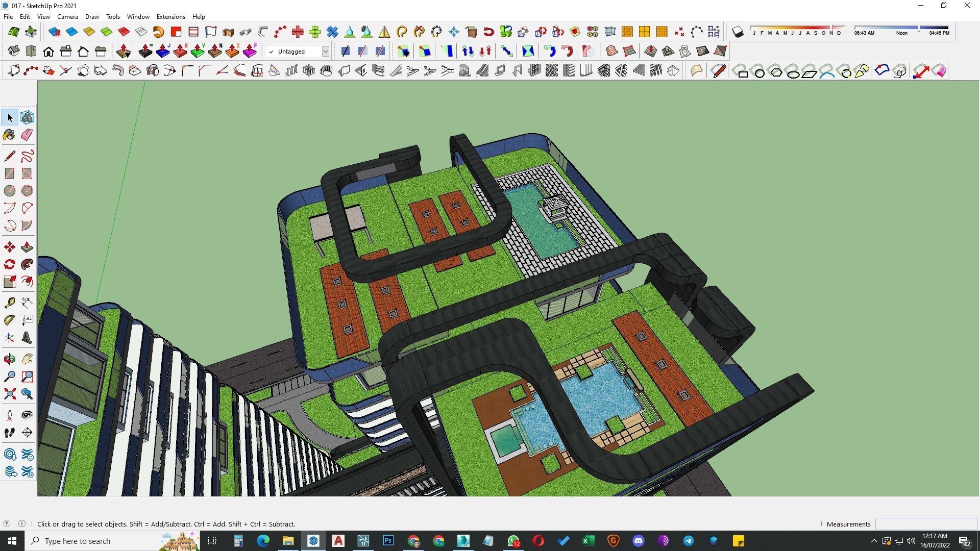The height and width of the screenshot is (551, 980).
Task: Click the magenta F push pull icon
Action: click(250, 51)
